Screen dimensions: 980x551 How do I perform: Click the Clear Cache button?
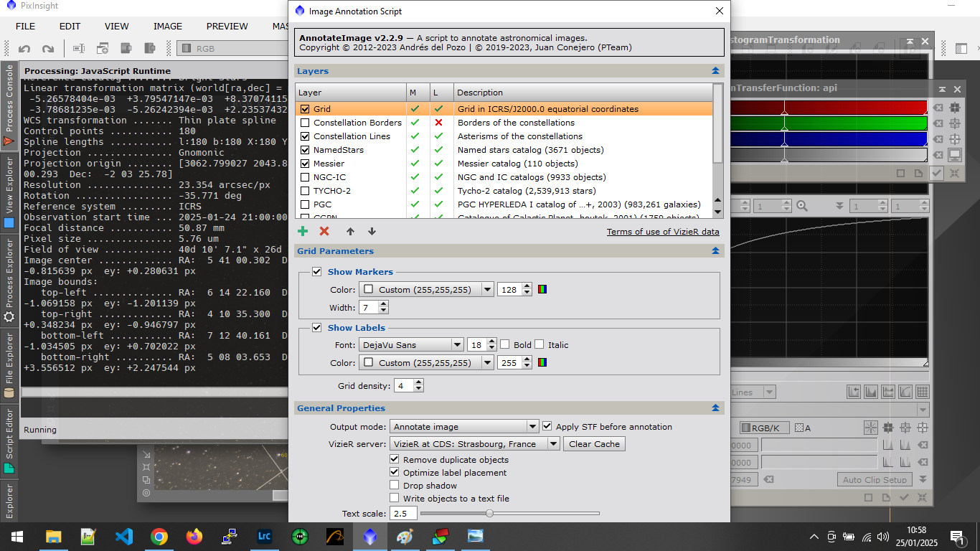(595, 443)
